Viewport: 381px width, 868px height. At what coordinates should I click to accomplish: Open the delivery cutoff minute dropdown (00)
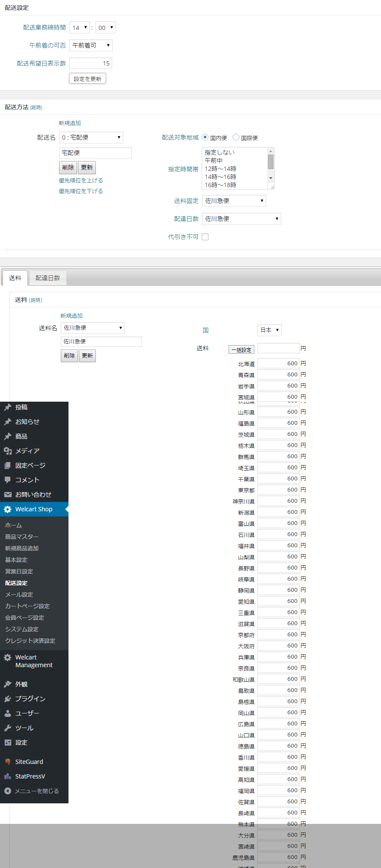(106, 27)
